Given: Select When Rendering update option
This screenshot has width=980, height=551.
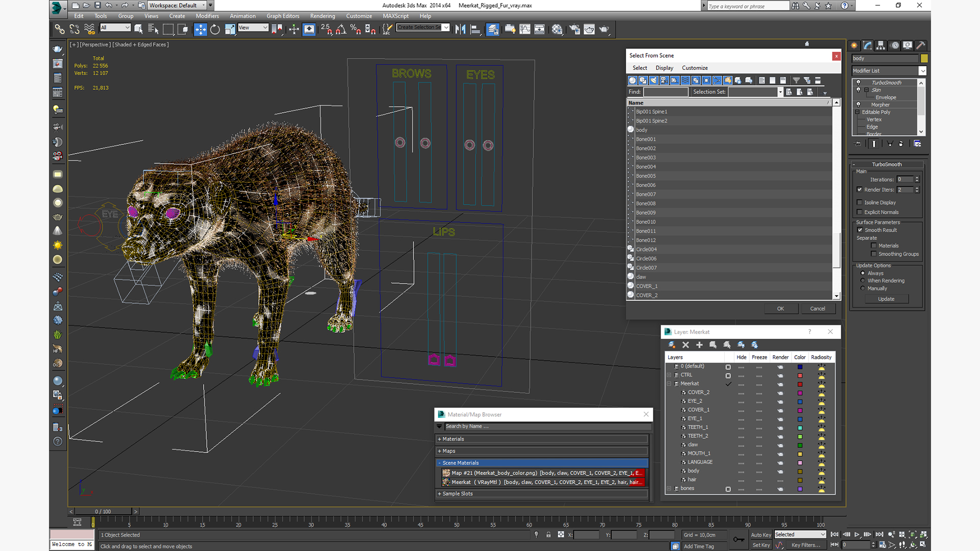Looking at the screenshot, I should tap(863, 281).
